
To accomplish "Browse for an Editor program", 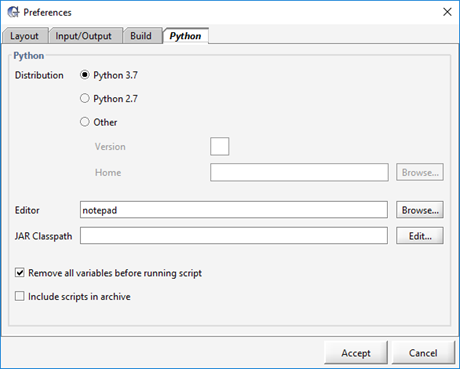I will 420,210.
